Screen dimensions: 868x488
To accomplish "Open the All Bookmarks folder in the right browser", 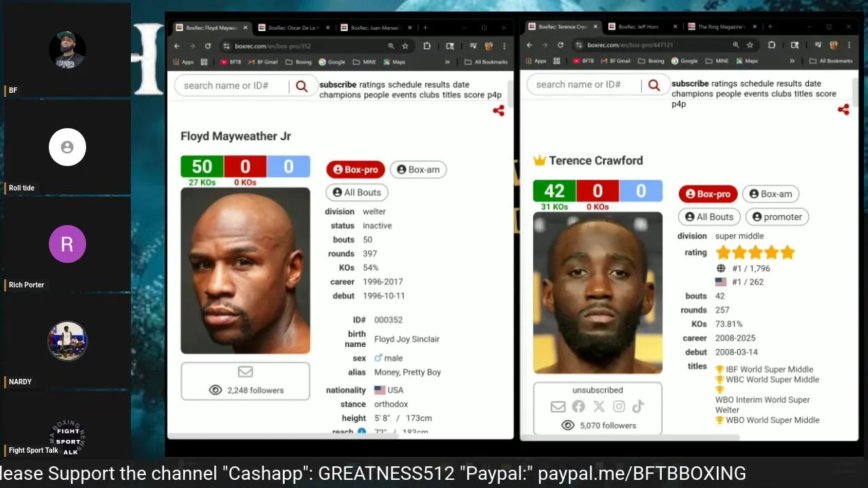I will [x=831, y=60].
